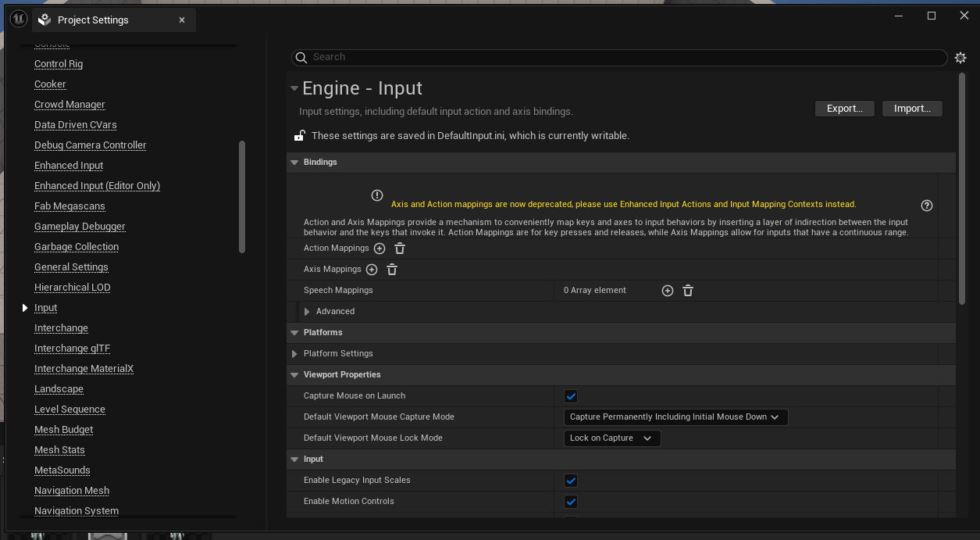This screenshot has height=540, width=980.
Task: Collapse the Bindings category
Action: point(294,163)
